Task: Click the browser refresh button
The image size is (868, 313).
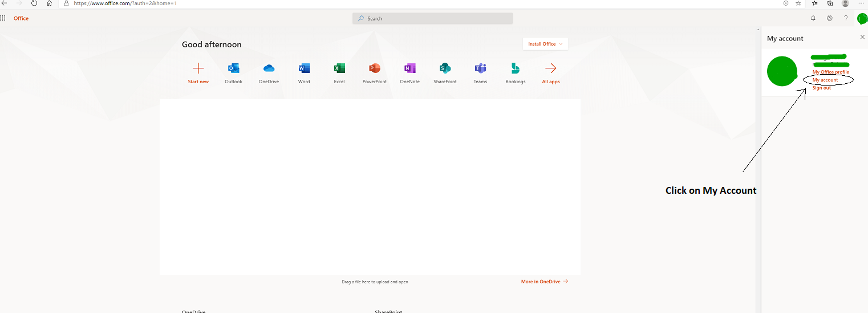Action: 34,3
